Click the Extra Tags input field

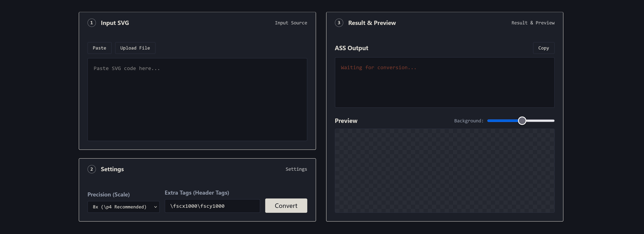tap(212, 206)
